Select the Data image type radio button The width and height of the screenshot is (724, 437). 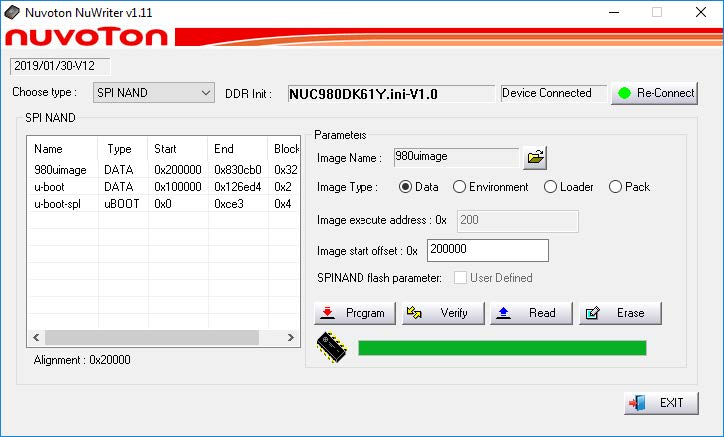(405, 187)
